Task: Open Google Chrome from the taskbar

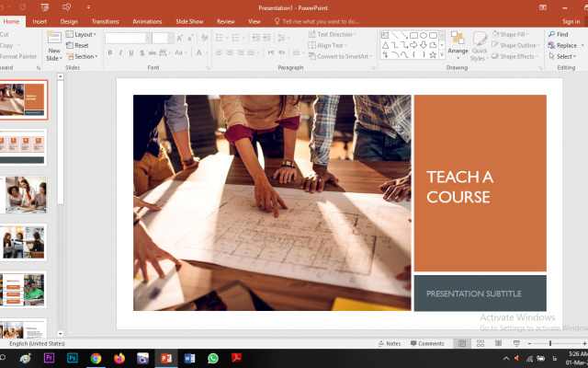Action: [x=96, y=359]
